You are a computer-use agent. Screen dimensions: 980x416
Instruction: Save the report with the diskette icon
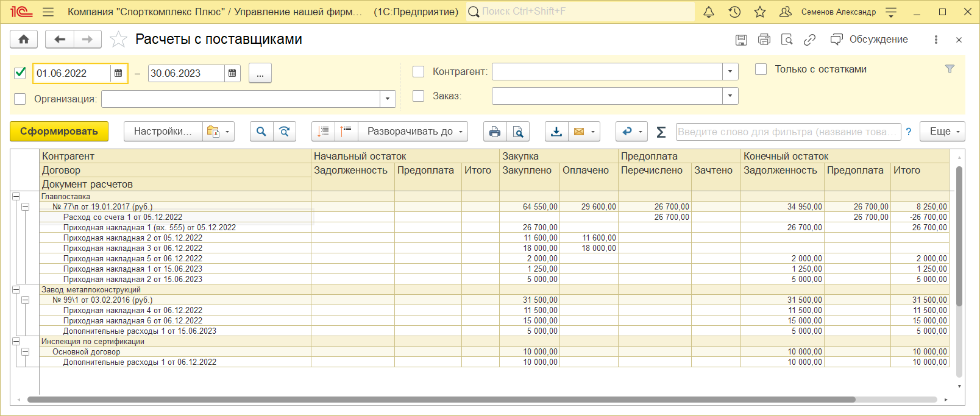741,40
